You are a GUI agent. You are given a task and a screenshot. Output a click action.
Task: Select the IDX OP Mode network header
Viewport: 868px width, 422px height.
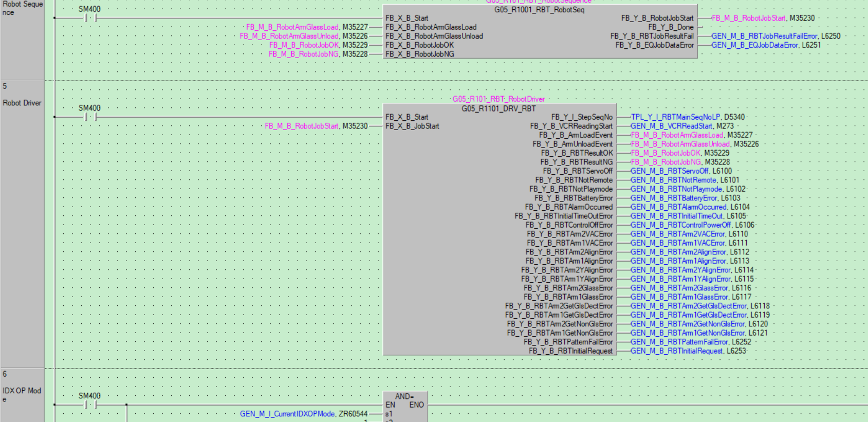click(22, 391)
